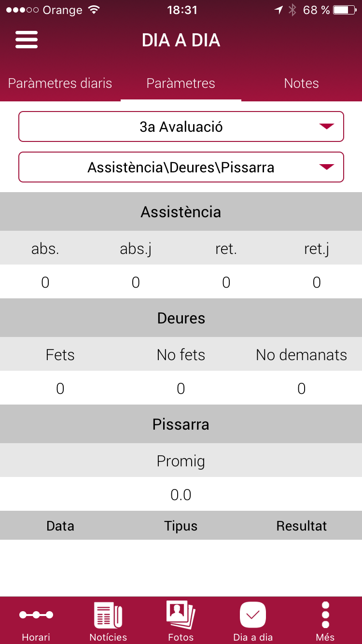This screenshot has width=362, height=644.
Task: Tap the Horari timeline icon
Action: (x=36, y=615)
